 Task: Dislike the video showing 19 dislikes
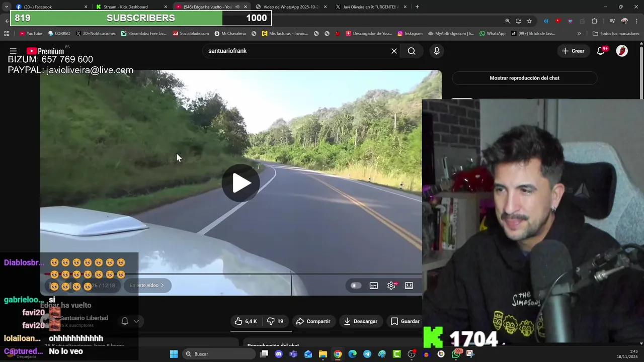point(275,321)
